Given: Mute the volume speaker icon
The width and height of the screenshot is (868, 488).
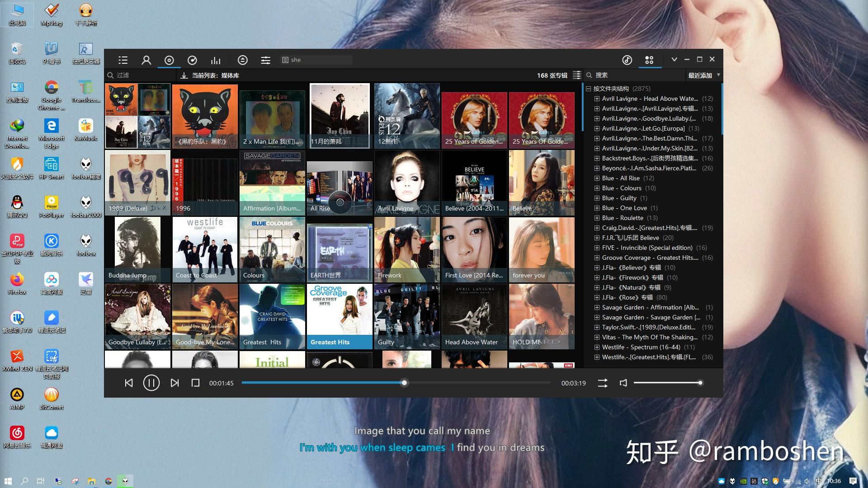Looking at the screenshot, I should [x=623, y=383].
